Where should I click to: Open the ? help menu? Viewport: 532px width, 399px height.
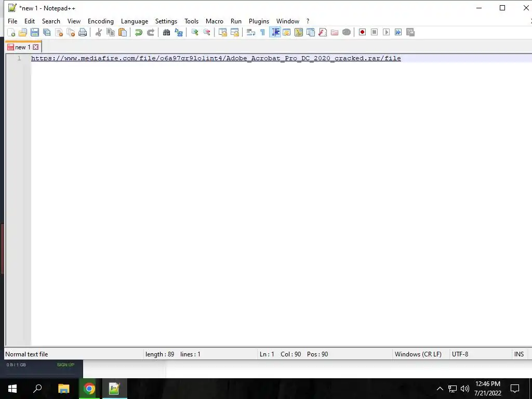[308, 21]
